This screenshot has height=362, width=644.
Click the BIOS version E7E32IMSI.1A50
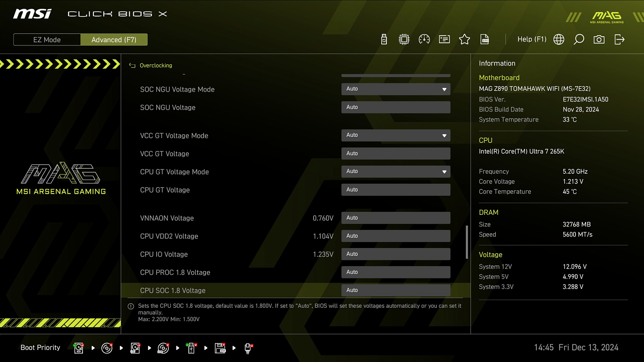tap(586, 99)
